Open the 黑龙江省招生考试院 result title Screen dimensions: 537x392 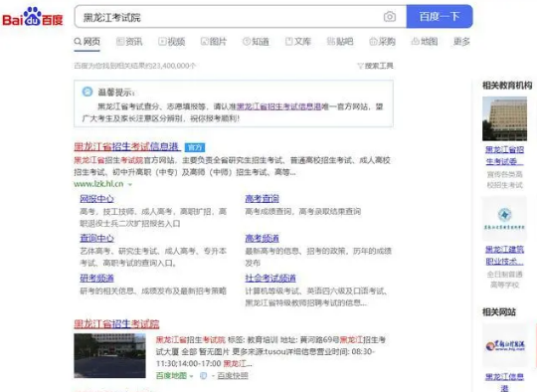116,323
